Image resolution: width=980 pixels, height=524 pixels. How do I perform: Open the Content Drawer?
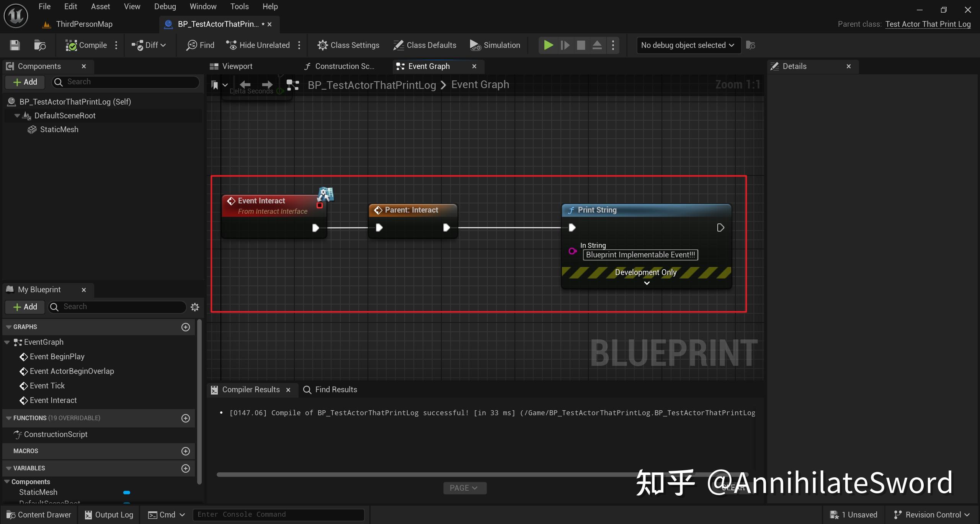click(x=39, y=514)
